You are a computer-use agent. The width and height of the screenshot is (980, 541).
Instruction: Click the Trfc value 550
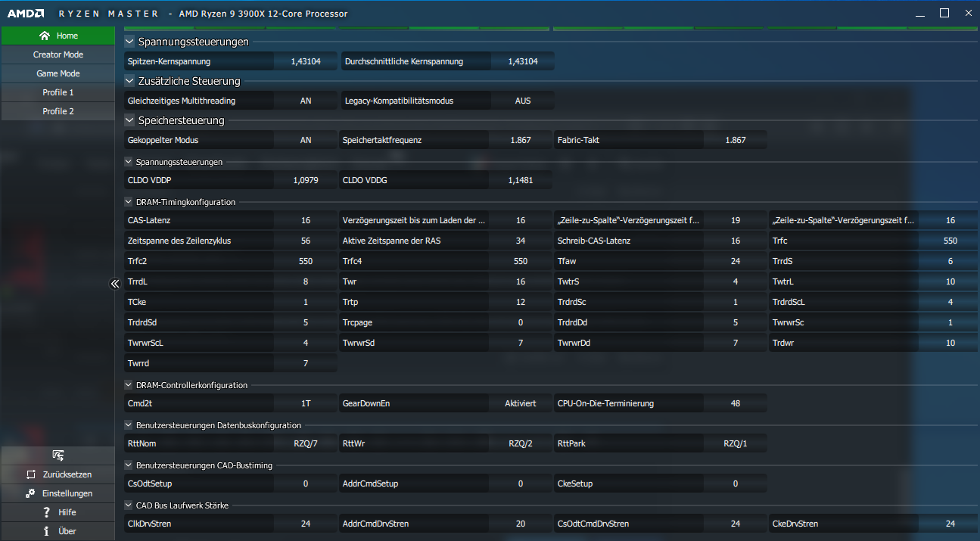[x=950, y=241]
